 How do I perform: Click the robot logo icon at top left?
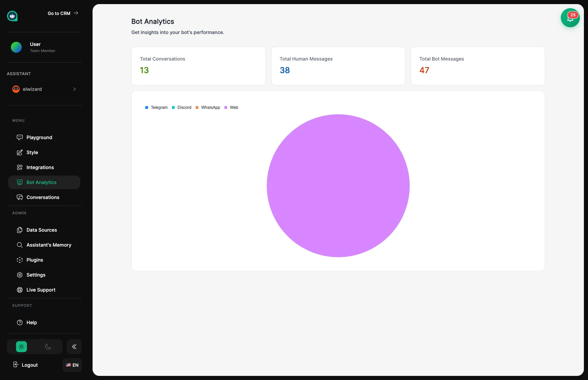point(12,16)
